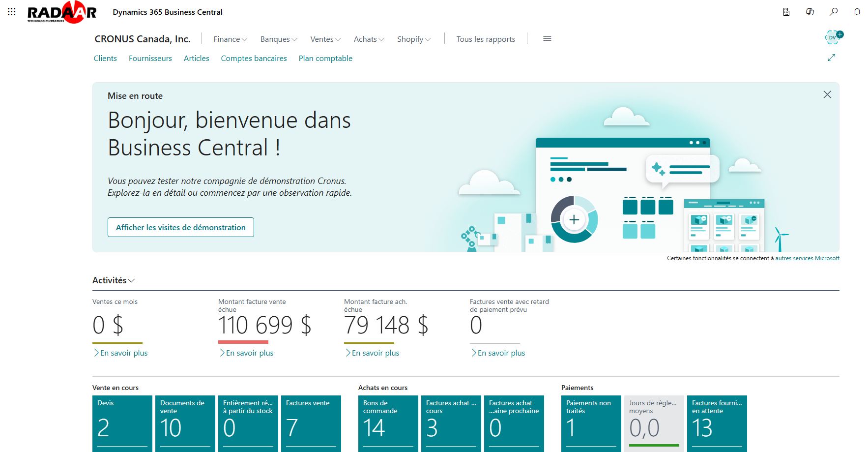Expand the Finance dropdown menu
Image resolution: width=868 pixels, height=452 pixels.
pyautogui.click(x=230, y=39)
